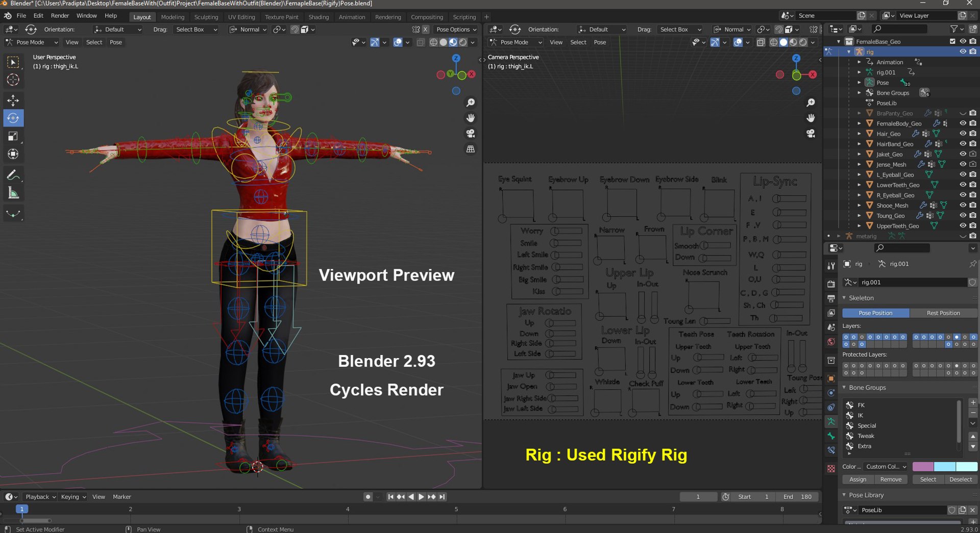Select Pose Position toggle button
The image size is (980, 533).
[875, 313]
